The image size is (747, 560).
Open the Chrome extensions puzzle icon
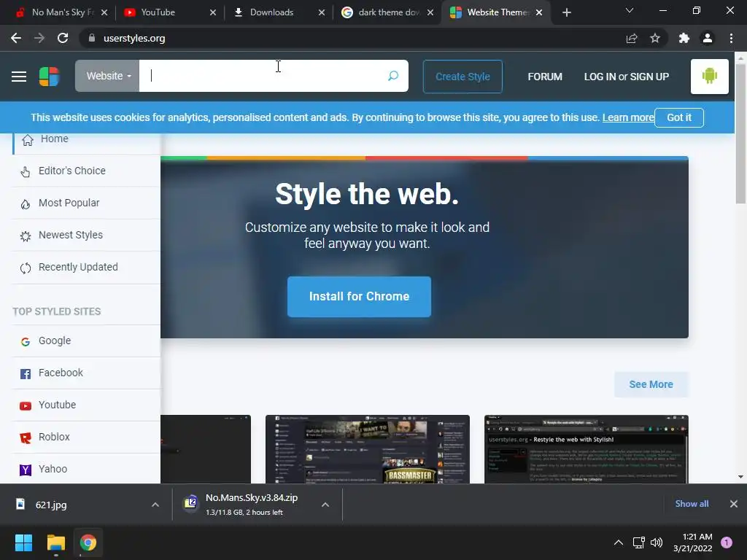pyautogui.click(x=684, y=38)
